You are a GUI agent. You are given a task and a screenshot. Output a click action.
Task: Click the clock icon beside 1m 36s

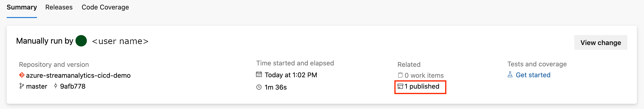pyautogui.click(x=259, y=87)
